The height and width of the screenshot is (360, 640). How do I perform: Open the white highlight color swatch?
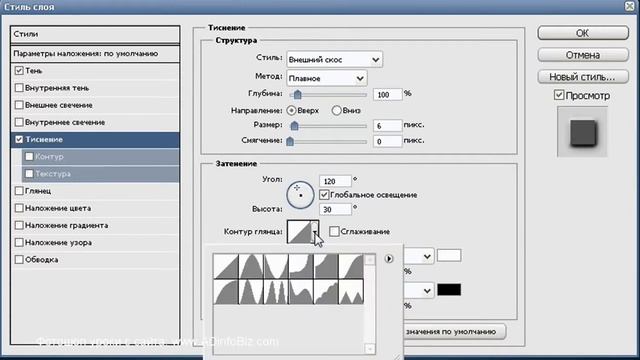click(449, 256)
